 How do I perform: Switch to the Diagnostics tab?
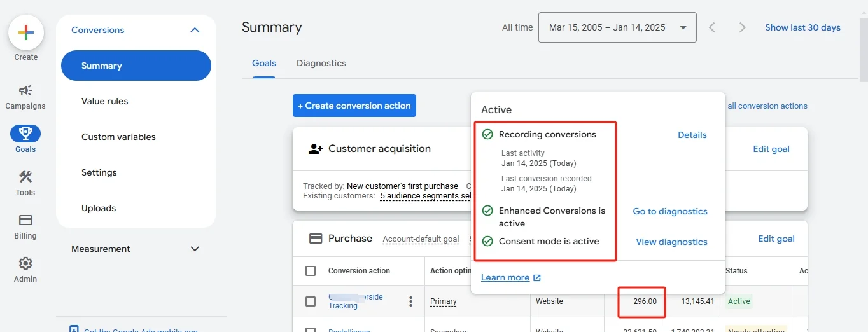point(321,63)
